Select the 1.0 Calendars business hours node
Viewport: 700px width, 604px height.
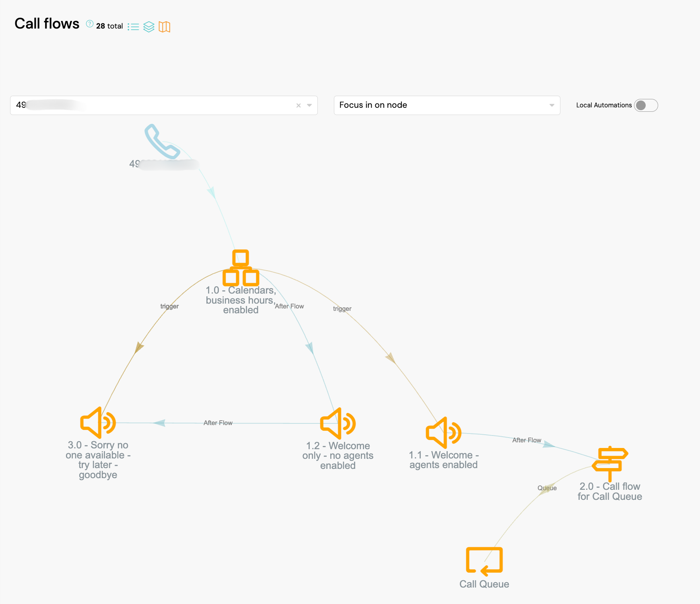[x=241, y=268]
